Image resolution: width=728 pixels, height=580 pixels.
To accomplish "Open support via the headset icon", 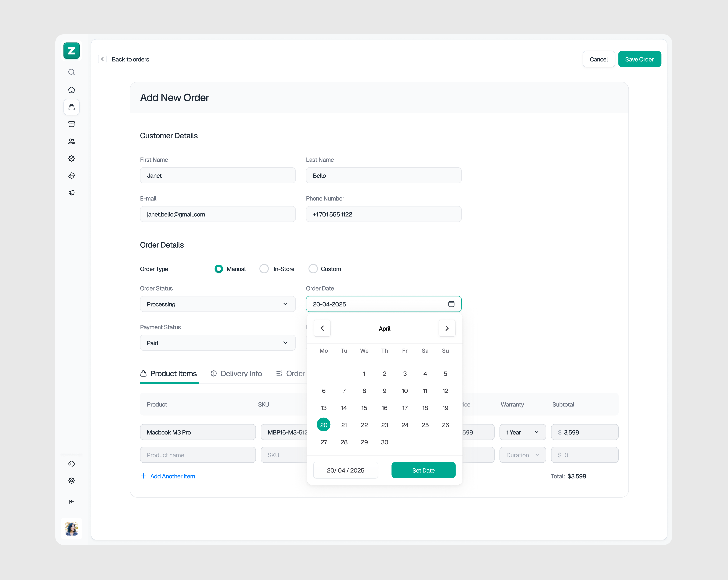I will [x=71, y=464].
